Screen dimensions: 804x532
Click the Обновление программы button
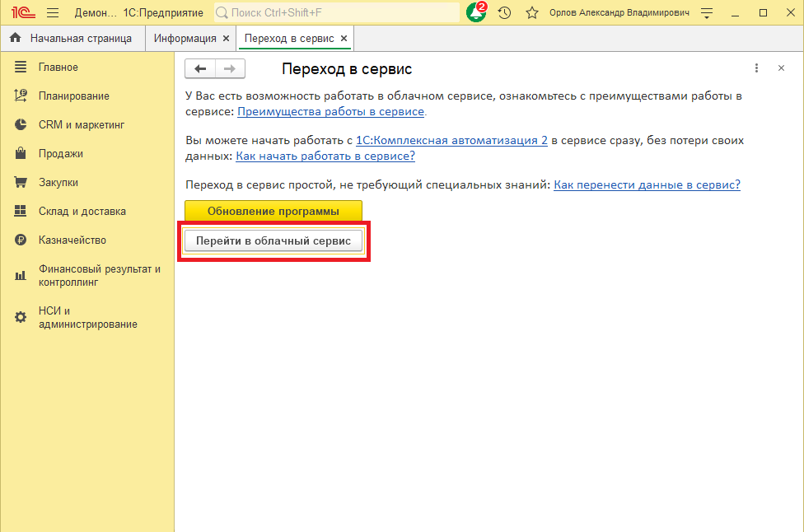273,211
